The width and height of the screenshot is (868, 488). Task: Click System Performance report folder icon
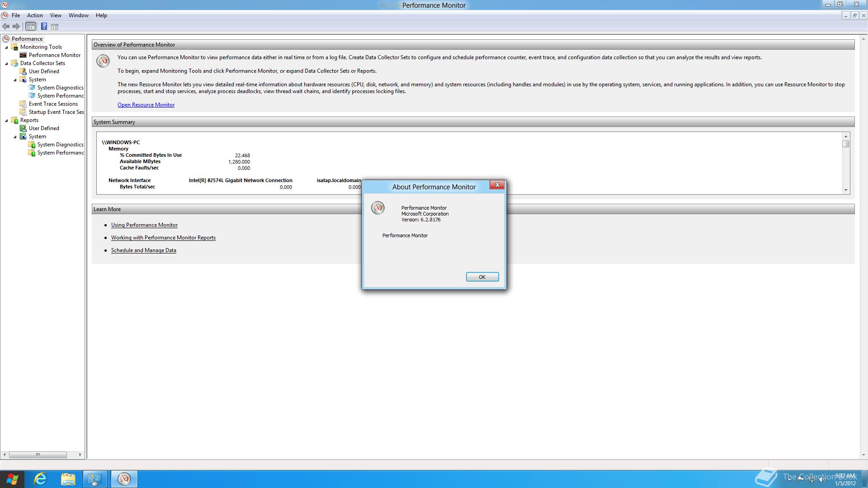(x=32, y=153)
